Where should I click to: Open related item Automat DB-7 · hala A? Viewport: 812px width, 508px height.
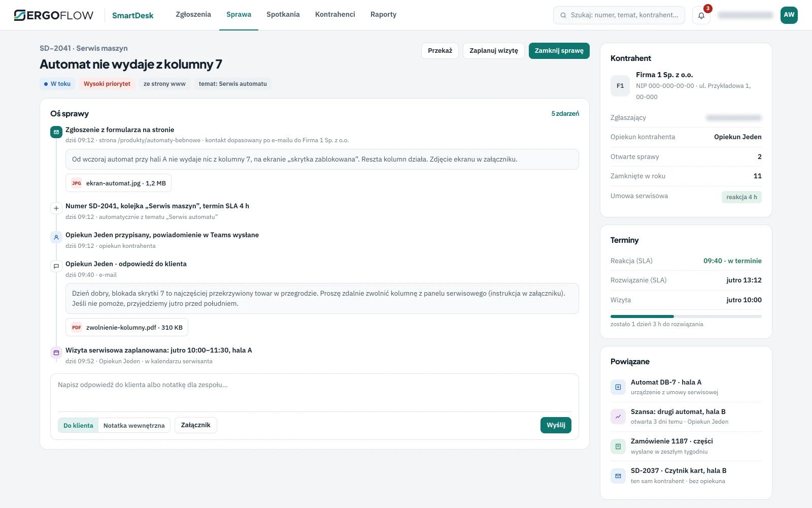(686, 387)
